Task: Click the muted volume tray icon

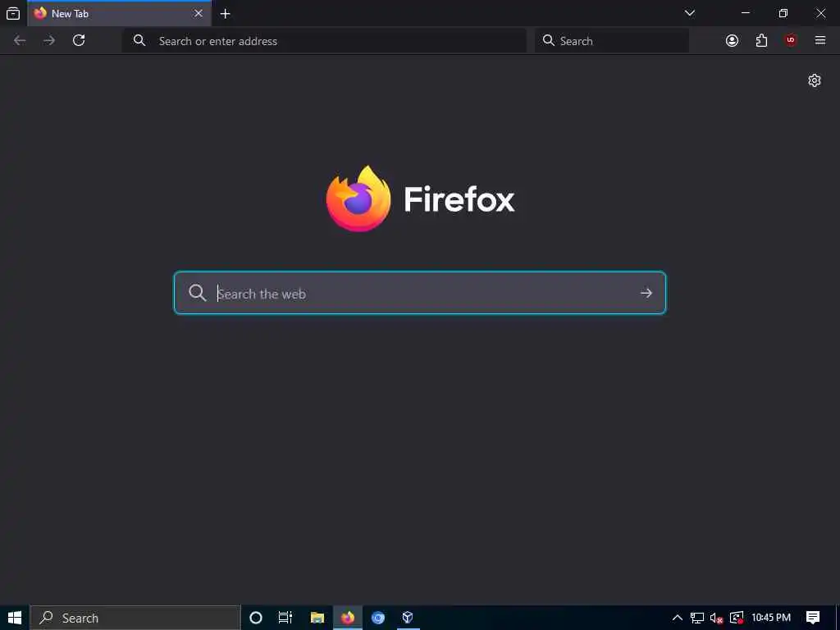Action: (x=716, y=618)
